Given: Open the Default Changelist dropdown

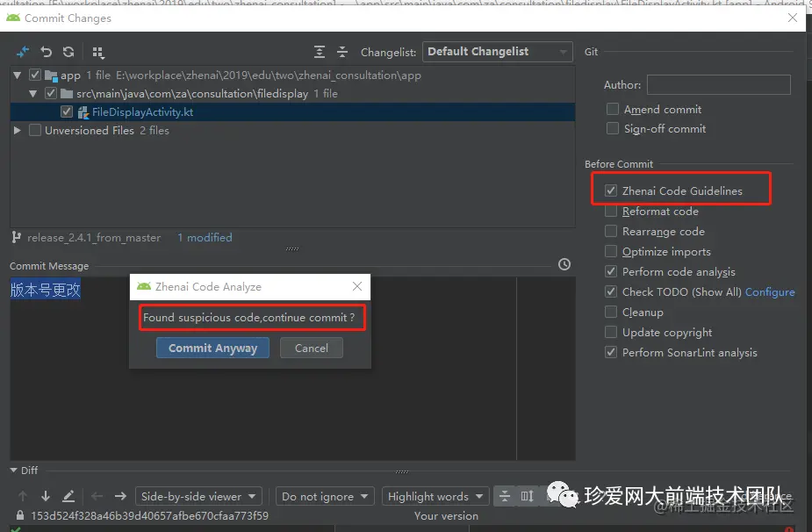Looking at the screenshot, I should click(498, 52).
